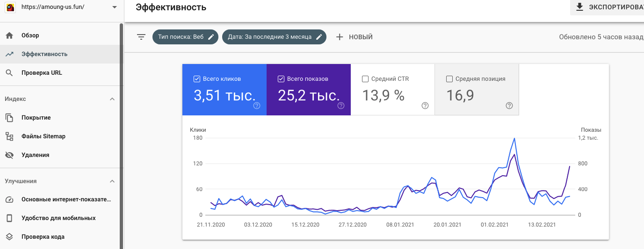
Task: Click the help icon on Всего показов card
Action: point(341,106)
